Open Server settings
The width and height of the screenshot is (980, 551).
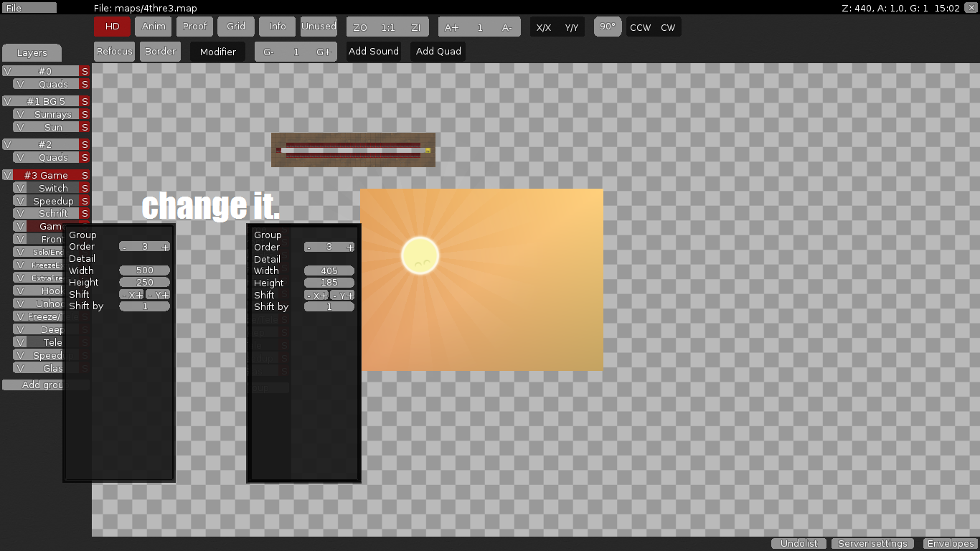(x=872, y=544)
